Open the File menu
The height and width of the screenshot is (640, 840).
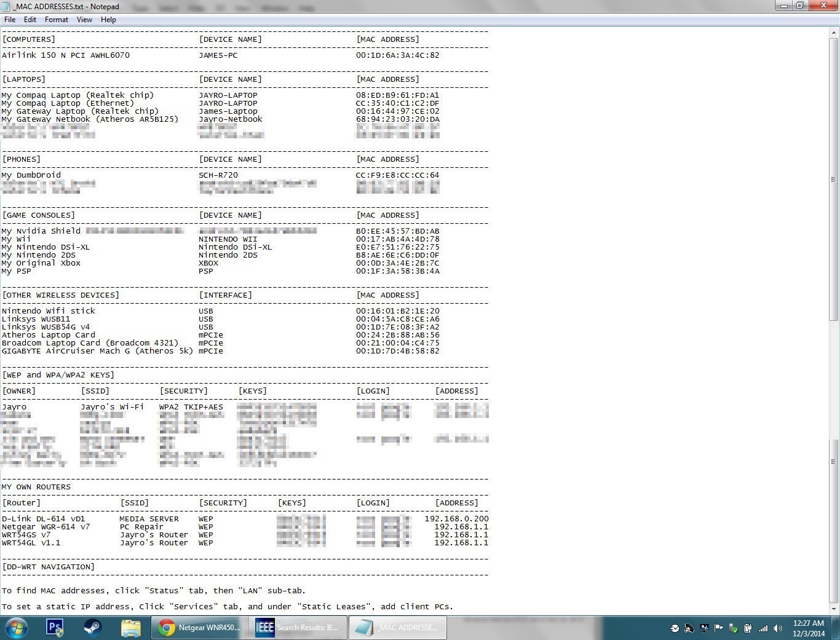tap(10, 20)
